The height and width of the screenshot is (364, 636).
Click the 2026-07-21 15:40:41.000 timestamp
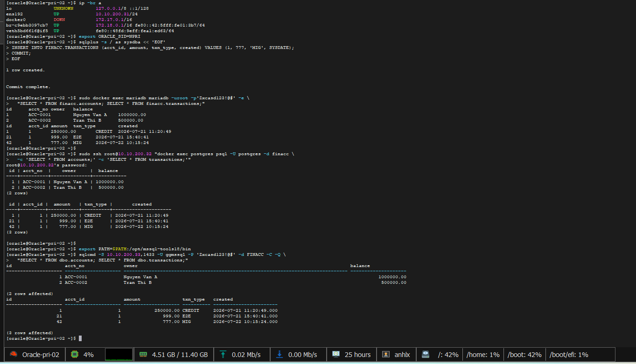tap(245, 316)
